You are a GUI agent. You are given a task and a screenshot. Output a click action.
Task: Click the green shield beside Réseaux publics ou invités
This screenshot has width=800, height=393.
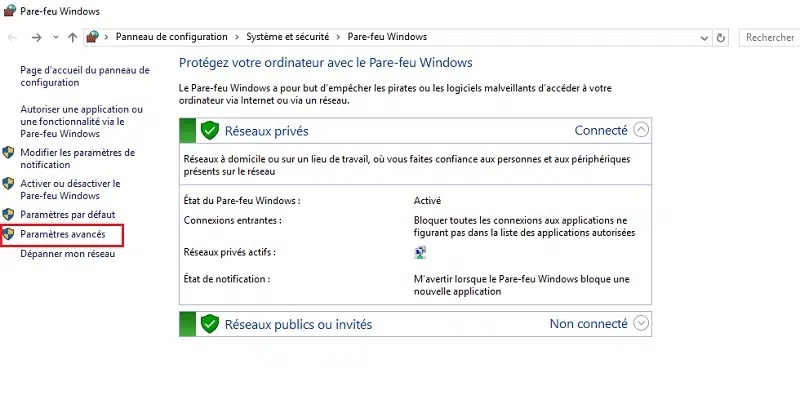tap(209, 324)
